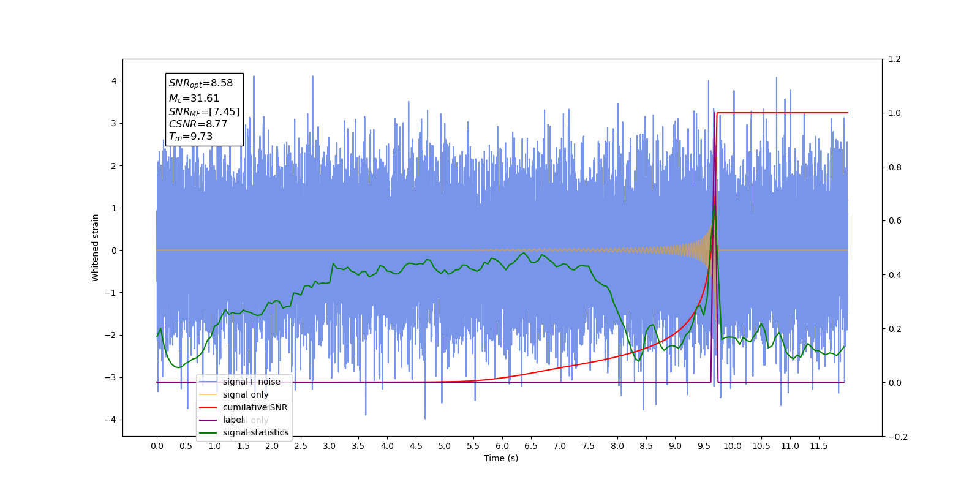This screenshot has width=980, height=490.
Task: Click the x-axis tick label 0.5
Action: coord(186,446)
